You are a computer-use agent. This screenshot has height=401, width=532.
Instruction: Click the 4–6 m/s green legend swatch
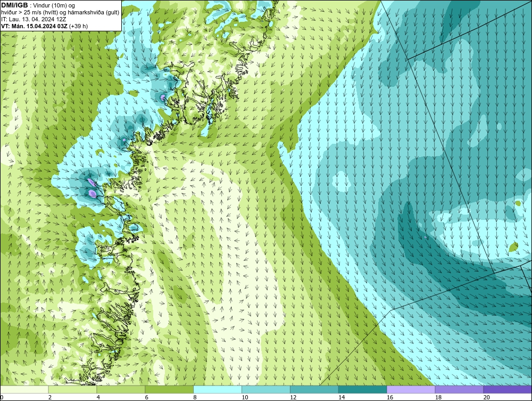121,389
